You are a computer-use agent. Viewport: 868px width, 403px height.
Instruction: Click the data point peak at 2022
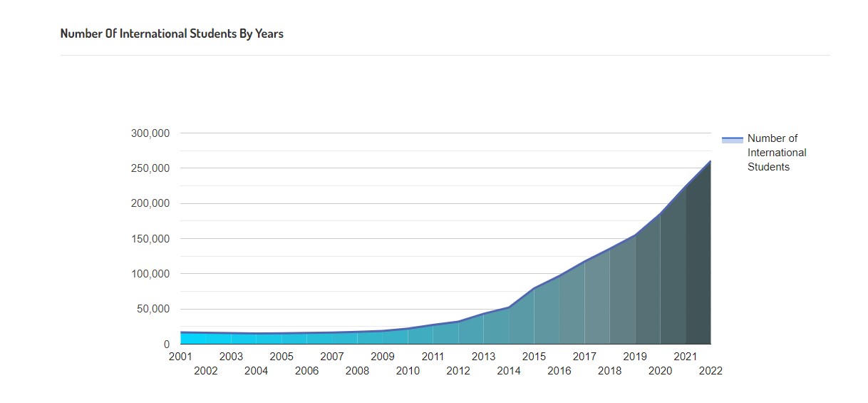click(711, 161)
